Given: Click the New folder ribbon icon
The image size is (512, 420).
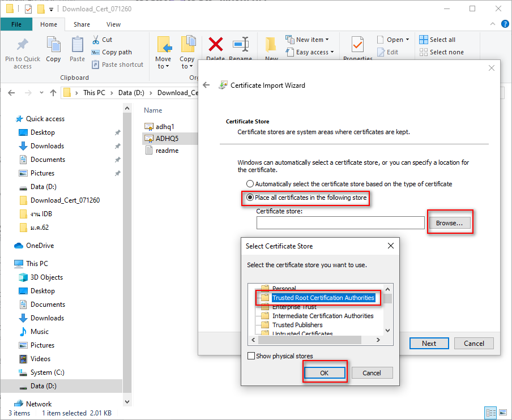Looking at the screenshot, I should [x=271, y=45].
